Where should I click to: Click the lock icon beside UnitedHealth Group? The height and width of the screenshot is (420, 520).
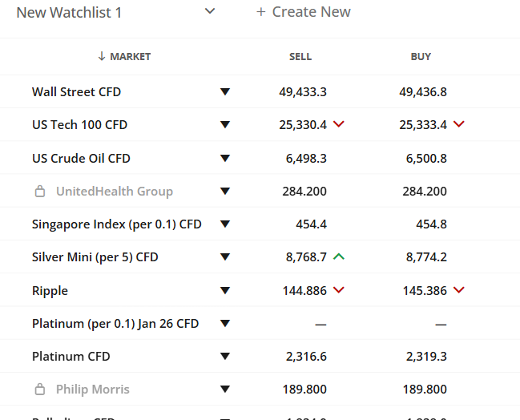click(39, 192)
